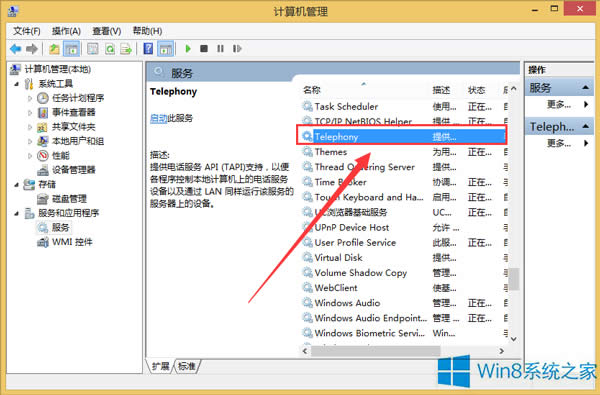The image size is (600, 395).
Task: Start service with green play icon
Action: tap(188, 49)
